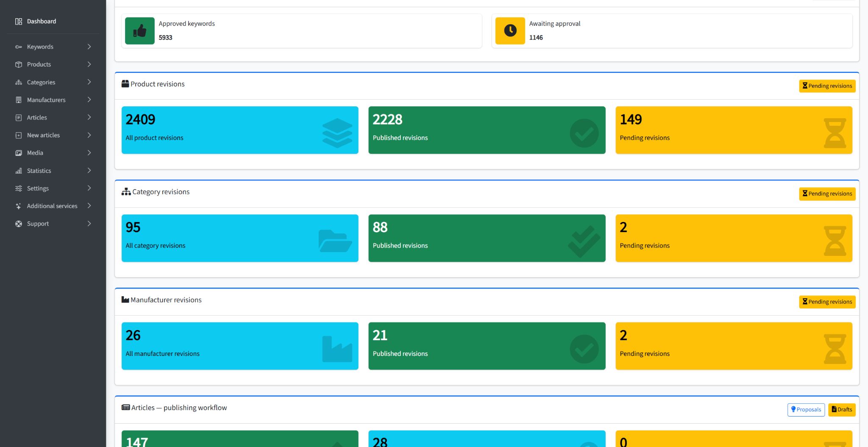Click the Statistics bar chart icon
Image resolution: width=868 pixels, height=447 pixels.
(19, 171)
